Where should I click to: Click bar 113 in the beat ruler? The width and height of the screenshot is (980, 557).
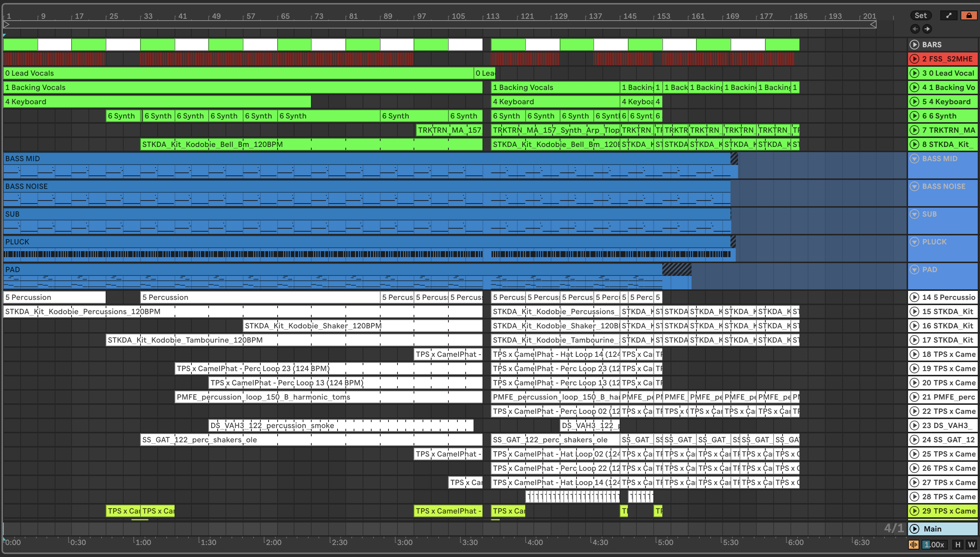point(492,16)
